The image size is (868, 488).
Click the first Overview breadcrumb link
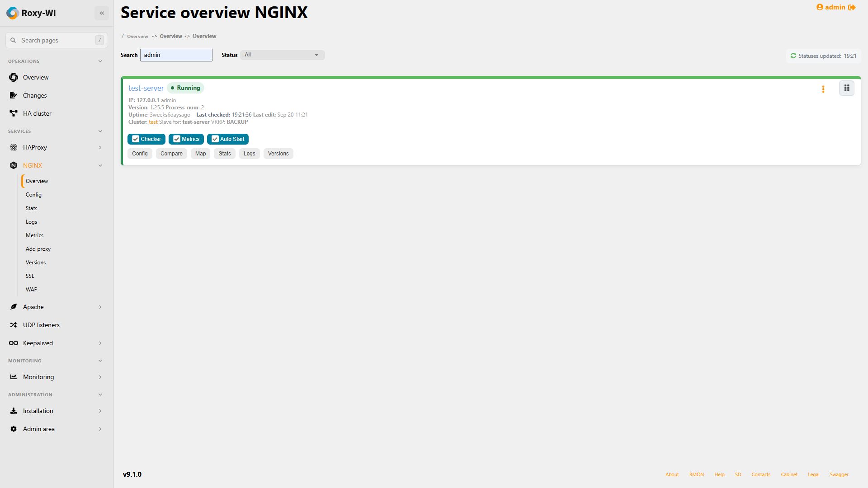coord(137,36)
